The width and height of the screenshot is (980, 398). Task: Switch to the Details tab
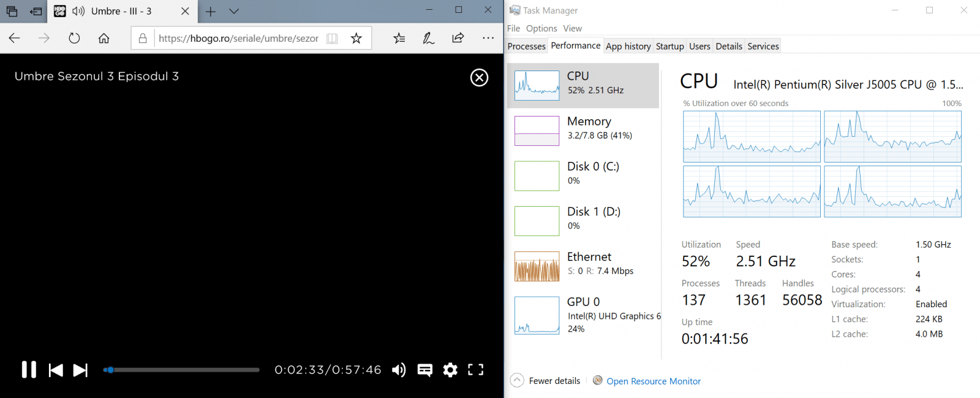tap(729, 46)
